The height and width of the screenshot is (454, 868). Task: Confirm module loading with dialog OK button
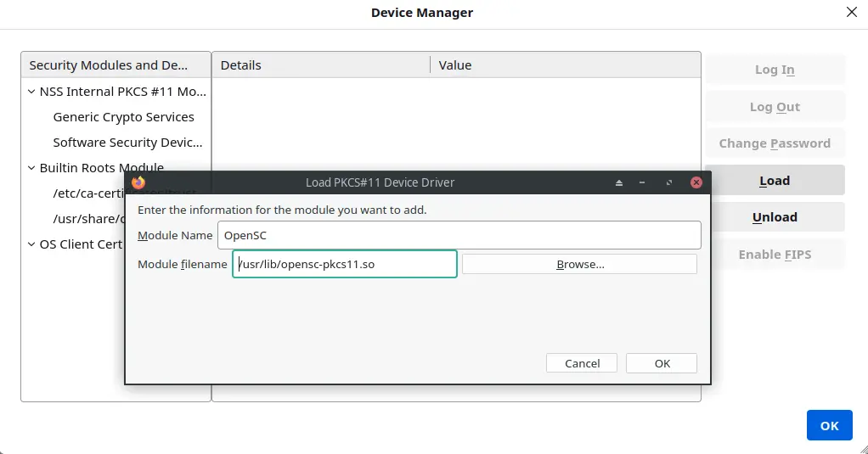pyautogui.click(x=662, y=363)
